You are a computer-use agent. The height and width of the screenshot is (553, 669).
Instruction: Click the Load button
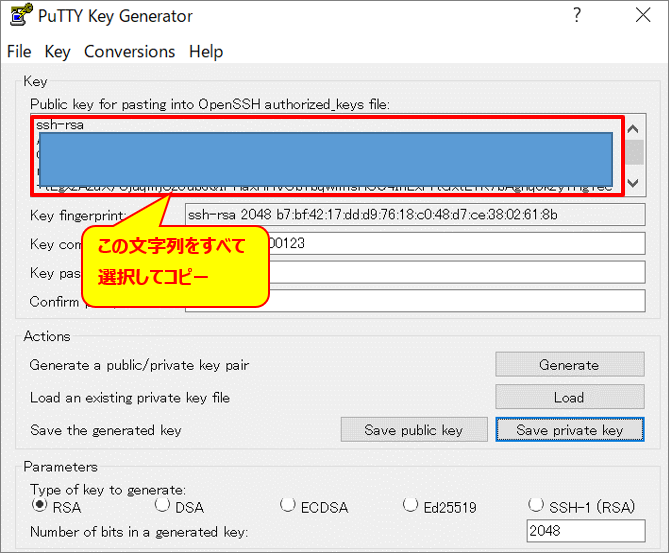[x=570, y=397]
